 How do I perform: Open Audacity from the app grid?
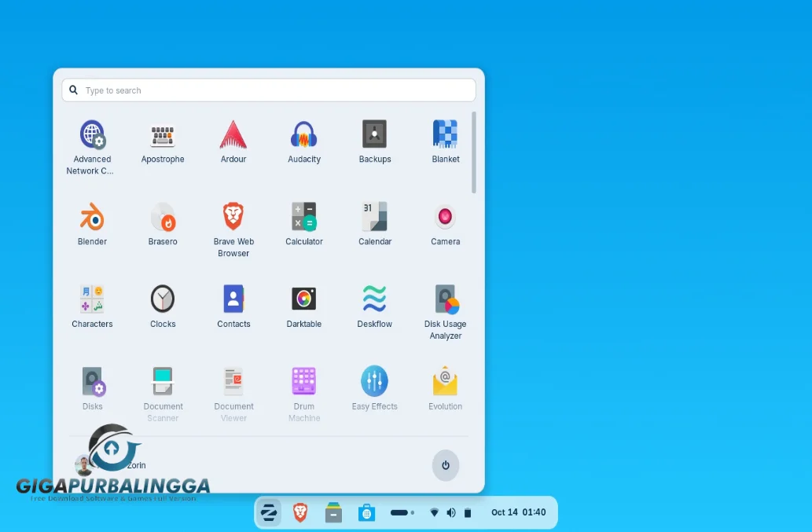[304, 141]
